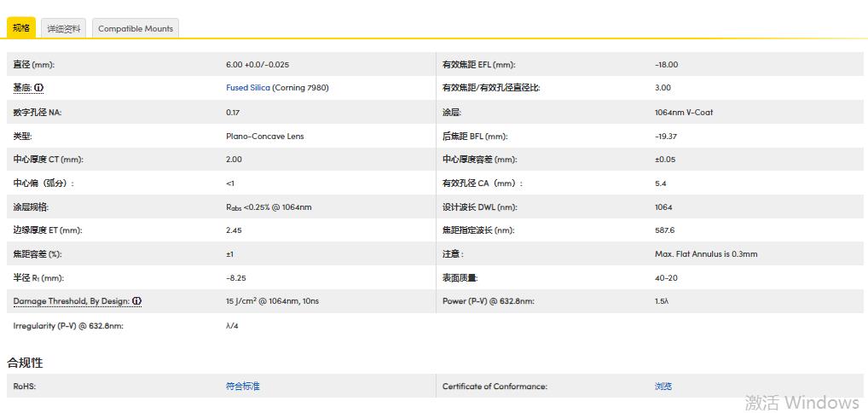Click the Damage Threshold, By Design label
The height and width of the screenshot is (413, 868).
[x=72, y=301]
